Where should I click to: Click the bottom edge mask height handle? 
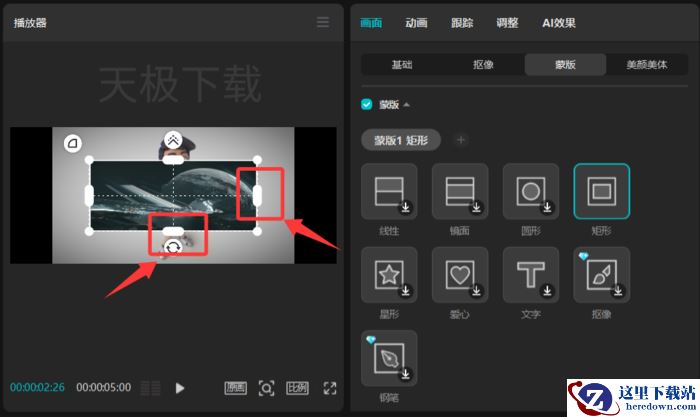tap(173, 231)
